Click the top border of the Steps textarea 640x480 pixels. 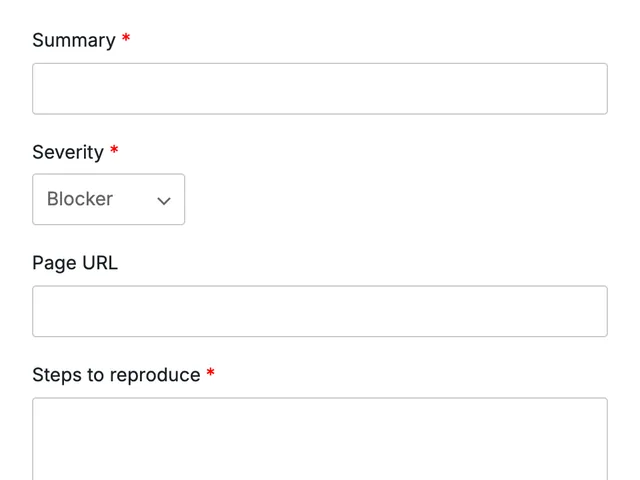pos(320,398)
